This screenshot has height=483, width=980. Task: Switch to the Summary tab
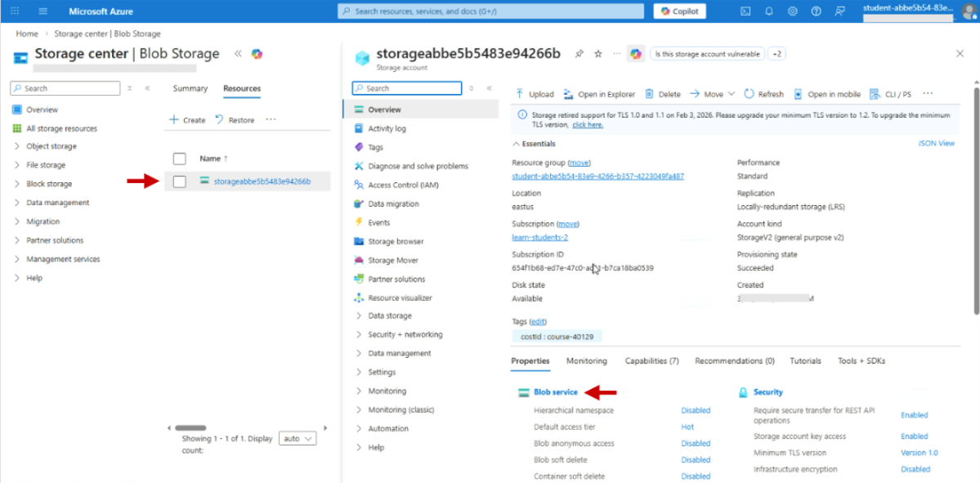pos(190,88)
